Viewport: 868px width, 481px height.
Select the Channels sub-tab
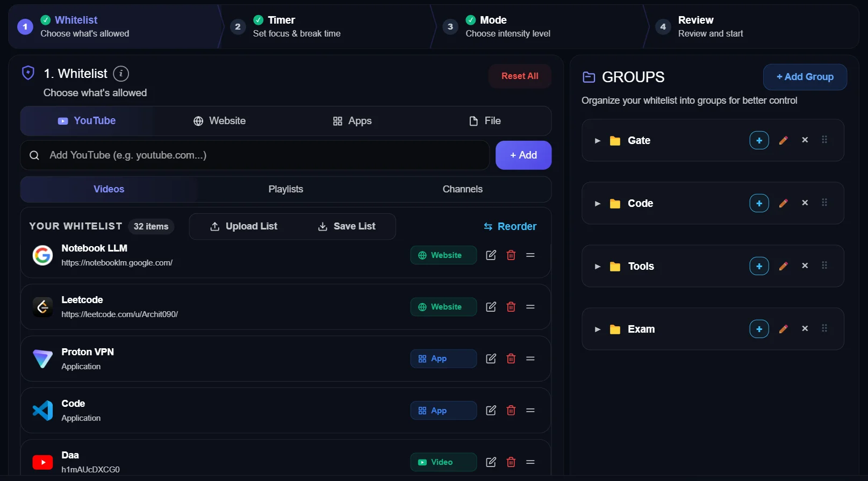click(x=463, y=189)
